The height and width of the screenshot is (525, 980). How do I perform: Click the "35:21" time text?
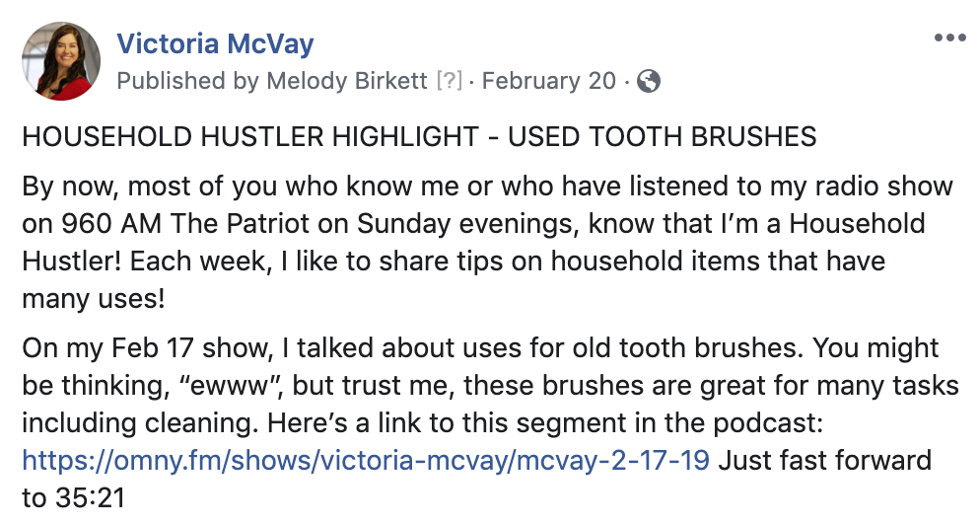[91, 498]
